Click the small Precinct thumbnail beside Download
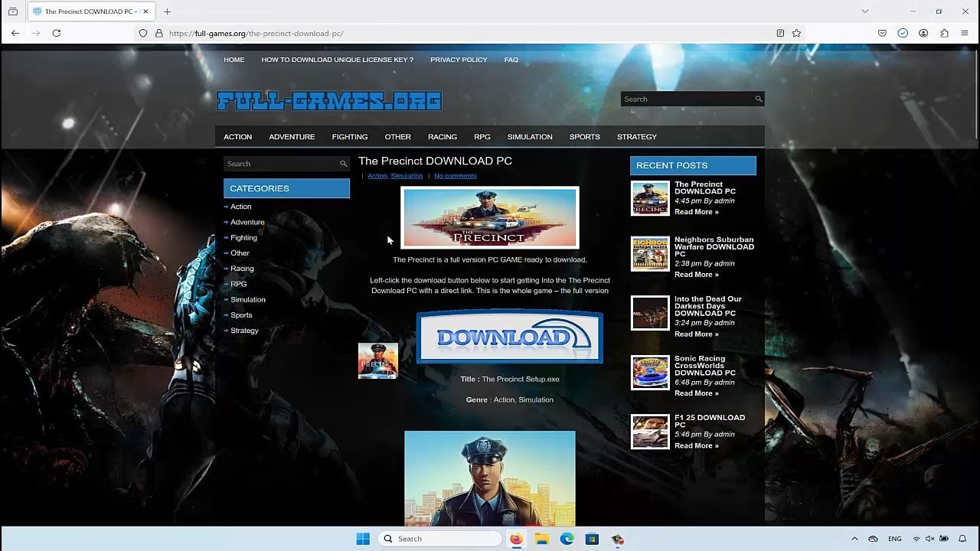Image resolution: width=980 pixels, height=551 pixels. (x=378, y=360)
